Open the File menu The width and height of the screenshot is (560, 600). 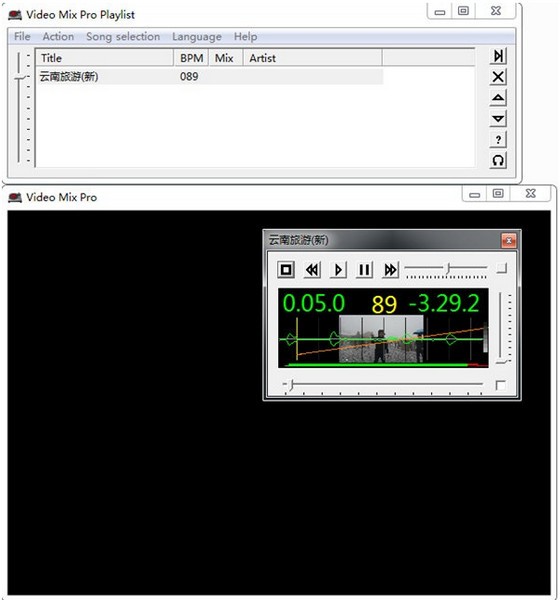[x=22, y=37]
